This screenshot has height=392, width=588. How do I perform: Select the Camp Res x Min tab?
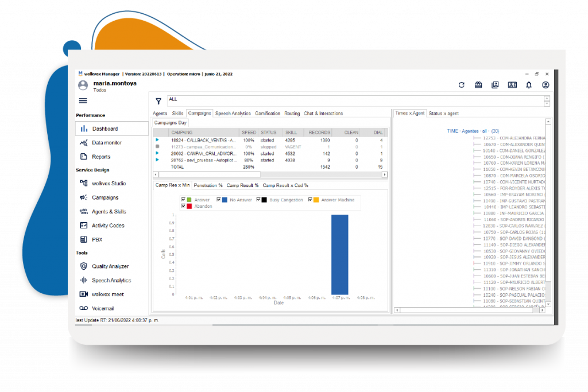point(172,185)
